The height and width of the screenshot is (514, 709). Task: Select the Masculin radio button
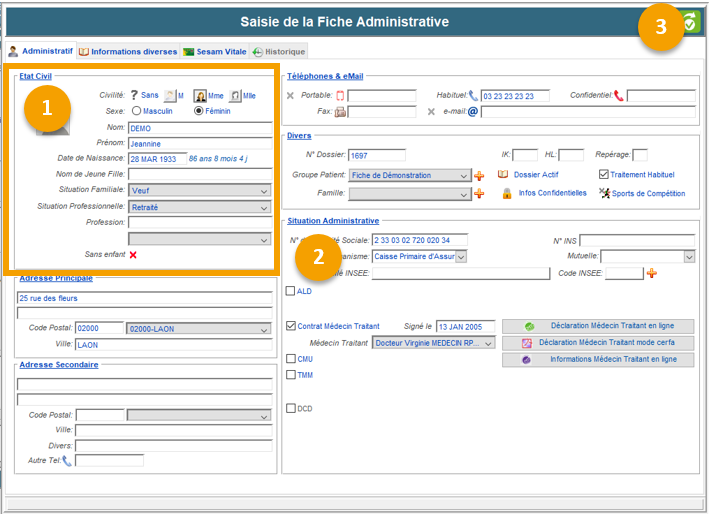(x=137, y=111)
